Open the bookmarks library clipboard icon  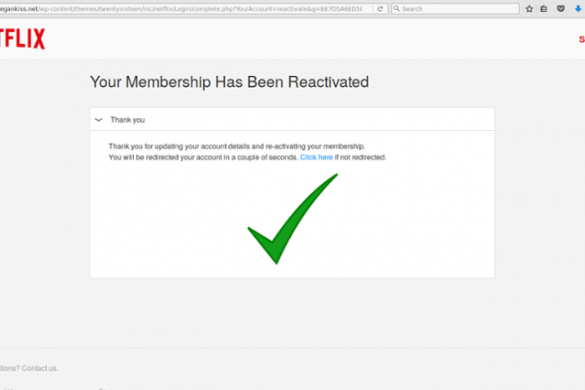coord(544,9)
